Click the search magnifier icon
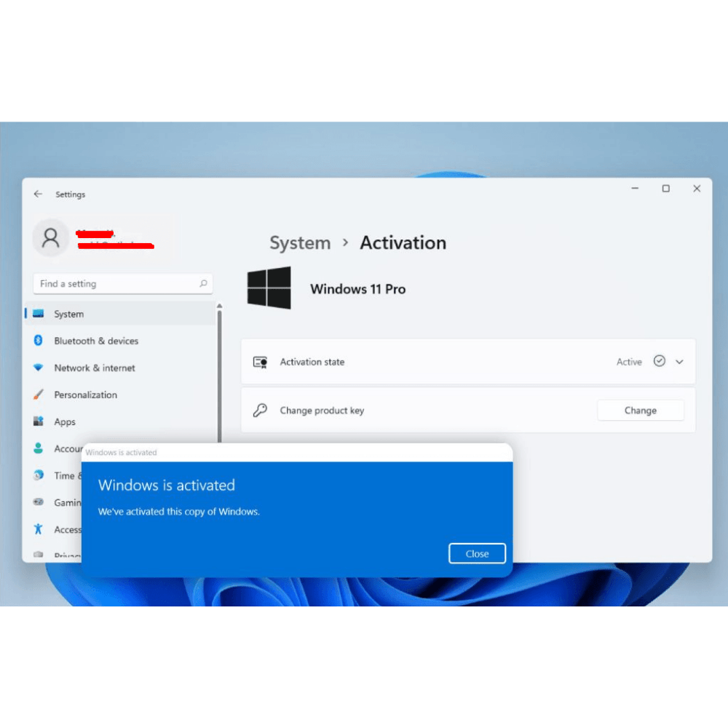 coord(203,283)
